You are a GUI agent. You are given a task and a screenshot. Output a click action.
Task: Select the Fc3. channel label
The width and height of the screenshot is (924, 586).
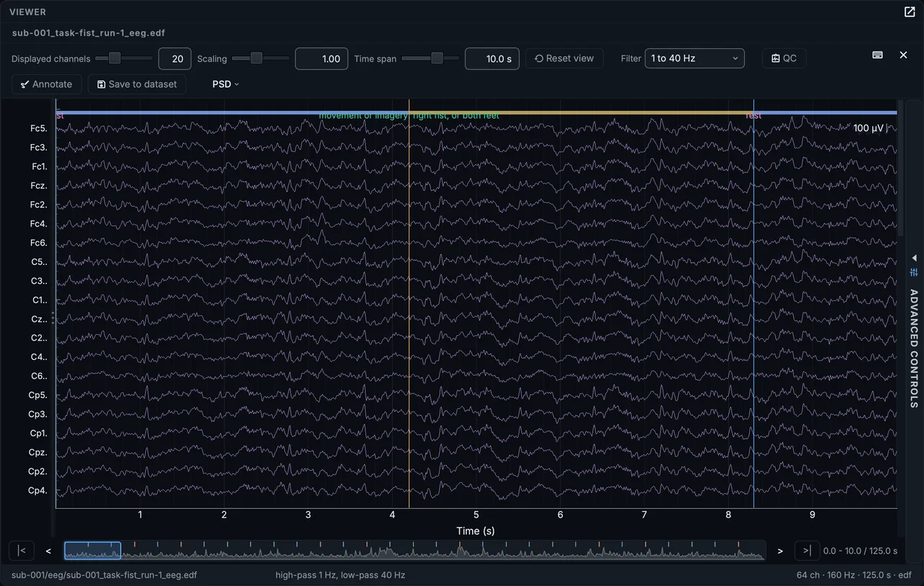click(39, 148)
